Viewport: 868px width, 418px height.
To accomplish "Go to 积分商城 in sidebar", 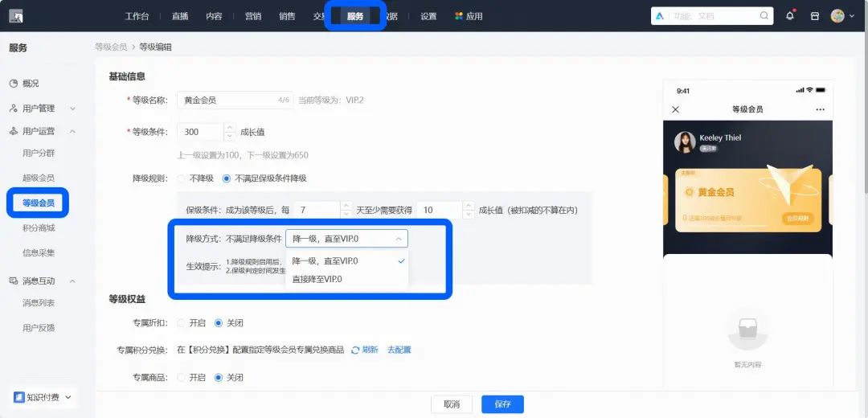I will (x=39, y=228).
